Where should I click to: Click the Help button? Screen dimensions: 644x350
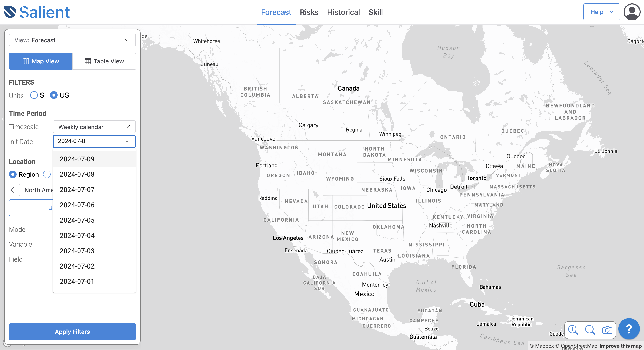(601, 12)
